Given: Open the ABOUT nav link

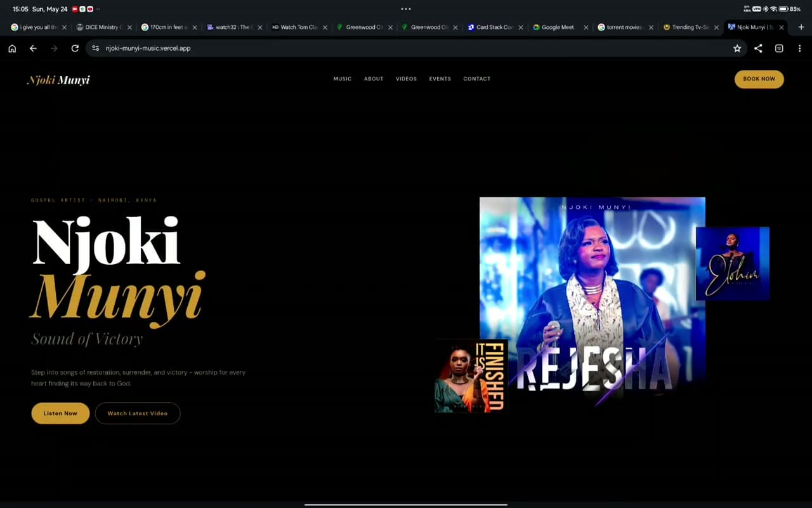Looking at the screenshot, I should pyautogui.click(x=374, y=79).
